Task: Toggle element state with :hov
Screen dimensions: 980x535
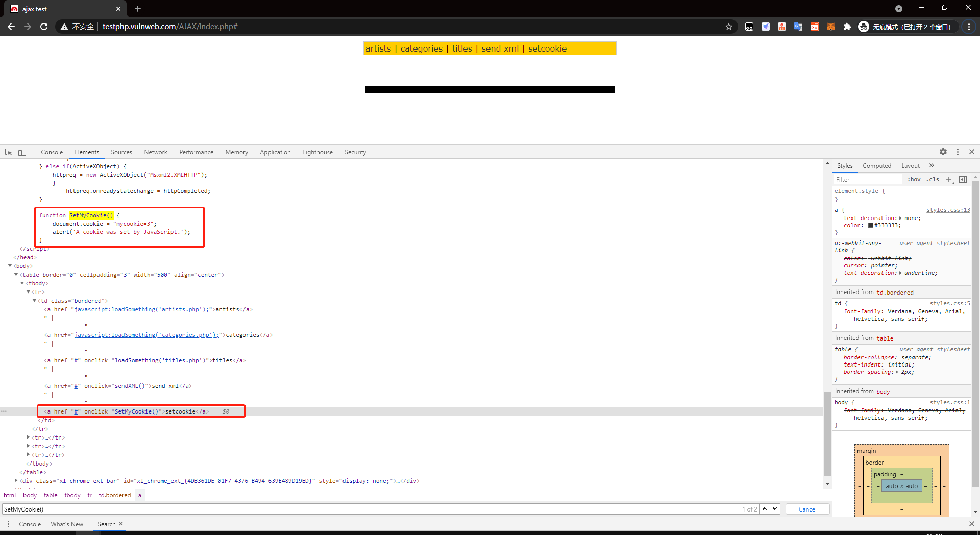Action: click(915, 179)
